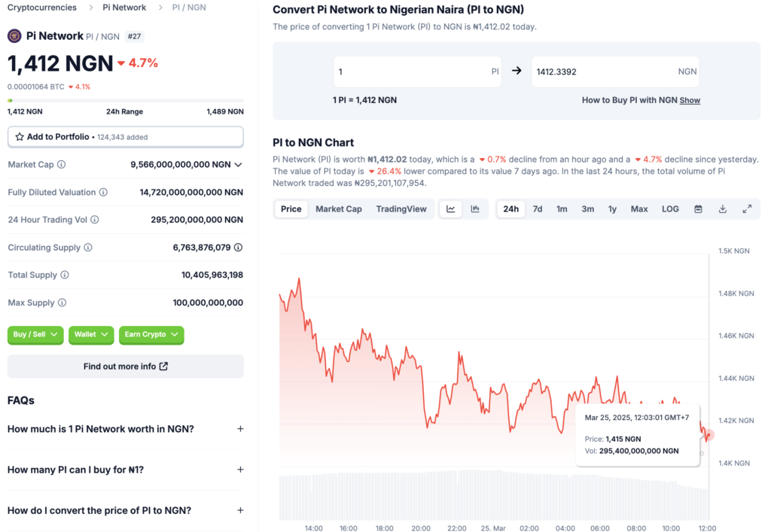This screenshot has height=532, width=771.
Task: Click info icon beside 6,763,876,079 value
Action: pos(238,247)
